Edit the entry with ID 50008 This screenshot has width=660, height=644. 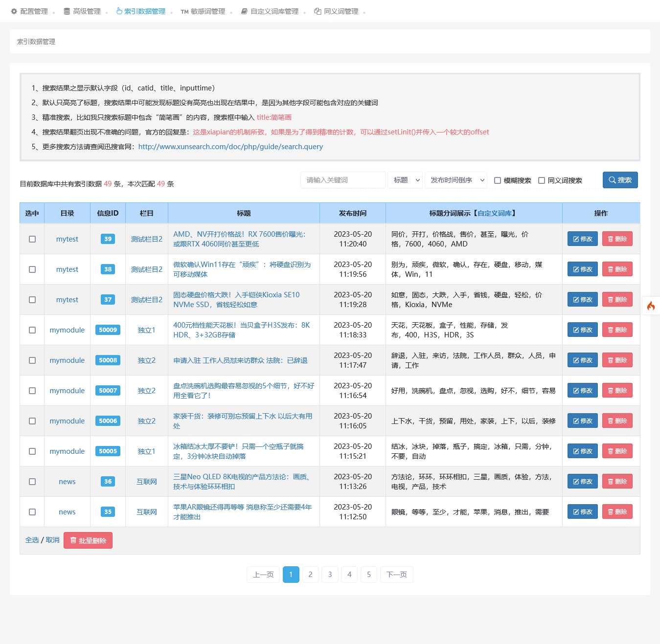point(583,360)
